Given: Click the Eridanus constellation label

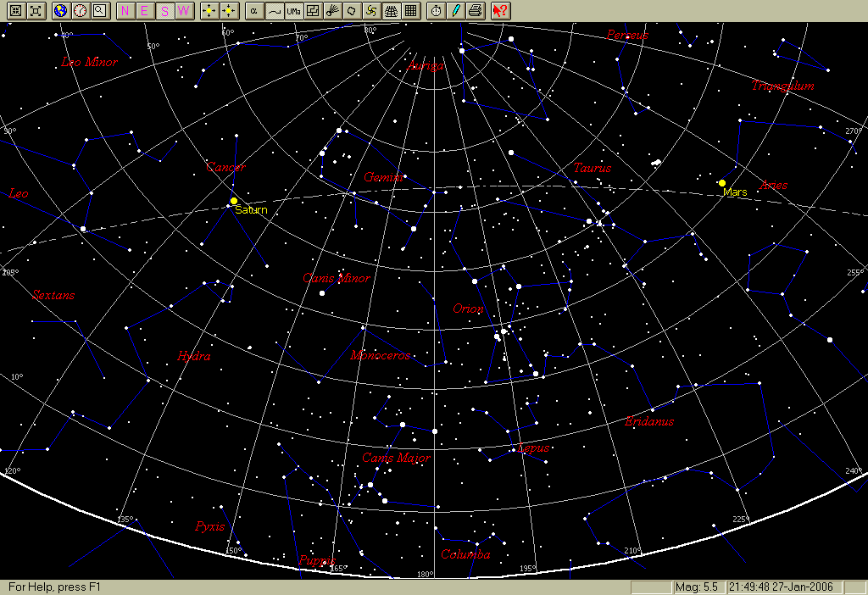Looking at the screenshot, I should point(649,422).
